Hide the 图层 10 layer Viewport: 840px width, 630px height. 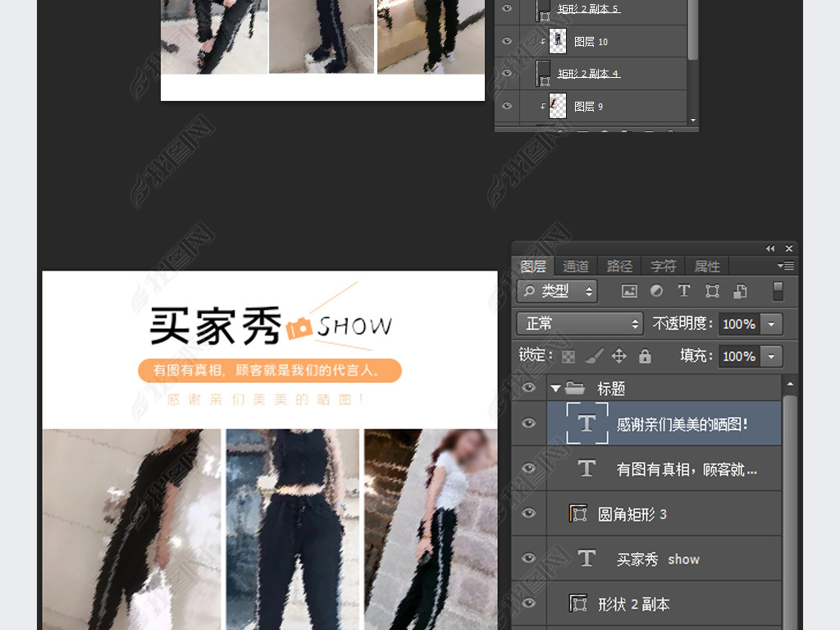(507, 41)
